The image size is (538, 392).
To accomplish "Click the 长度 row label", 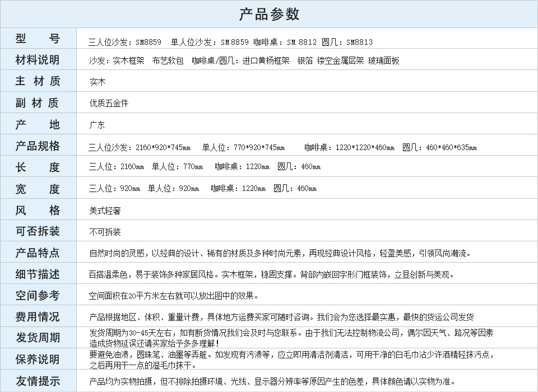I will click(38, 167).
